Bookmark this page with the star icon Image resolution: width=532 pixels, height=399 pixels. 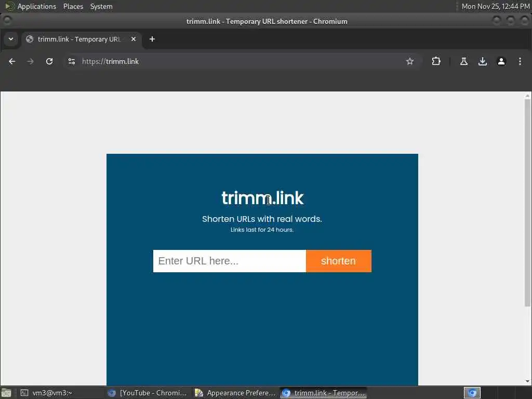click(x=410, y=61)
